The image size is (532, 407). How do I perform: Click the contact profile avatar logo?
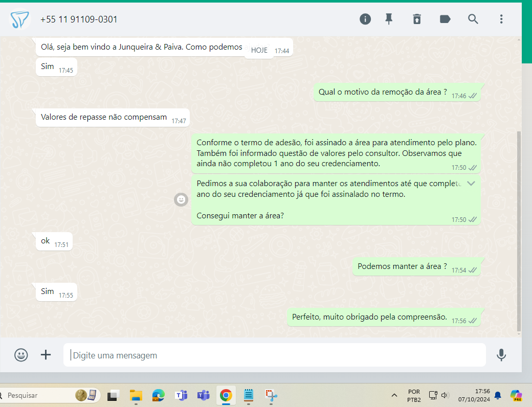[20, 19]
